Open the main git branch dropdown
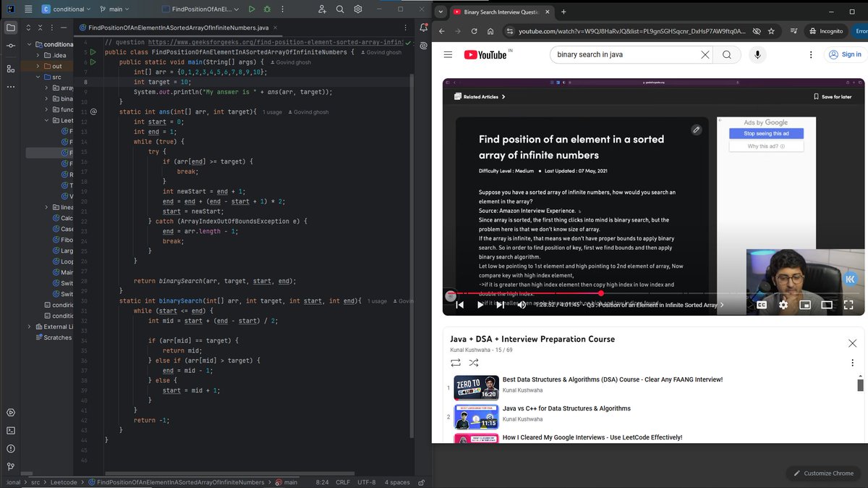Viewport: 868px width, 488px height. [x=114, y=9]
